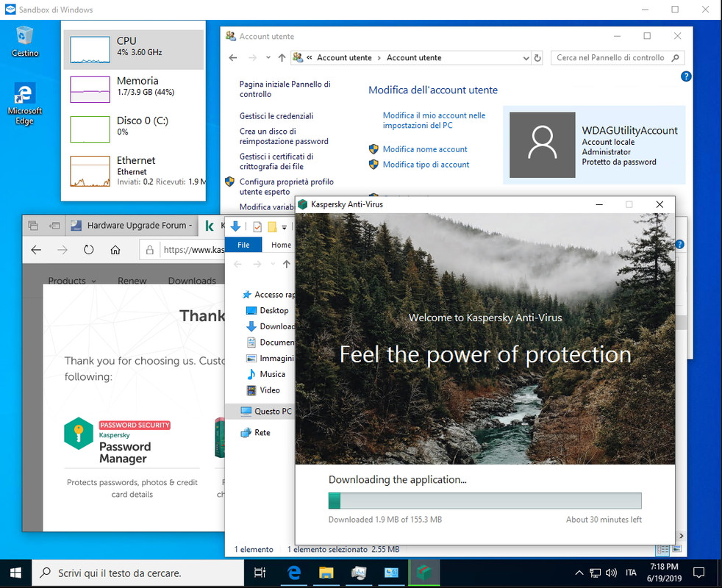Click the Properties quick access icon in Explorer
The width and height of the screenshot is (722, 588).
point(257,226)
